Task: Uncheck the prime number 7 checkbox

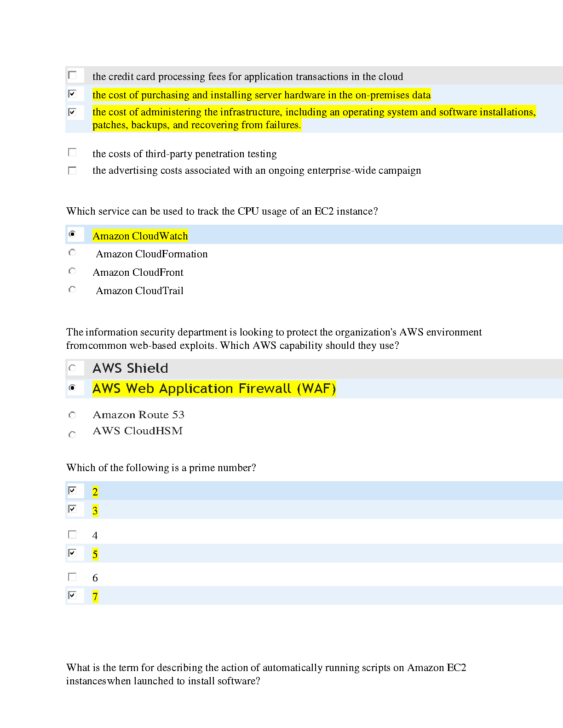Action: pyautogui.click(x=72, y=595)
